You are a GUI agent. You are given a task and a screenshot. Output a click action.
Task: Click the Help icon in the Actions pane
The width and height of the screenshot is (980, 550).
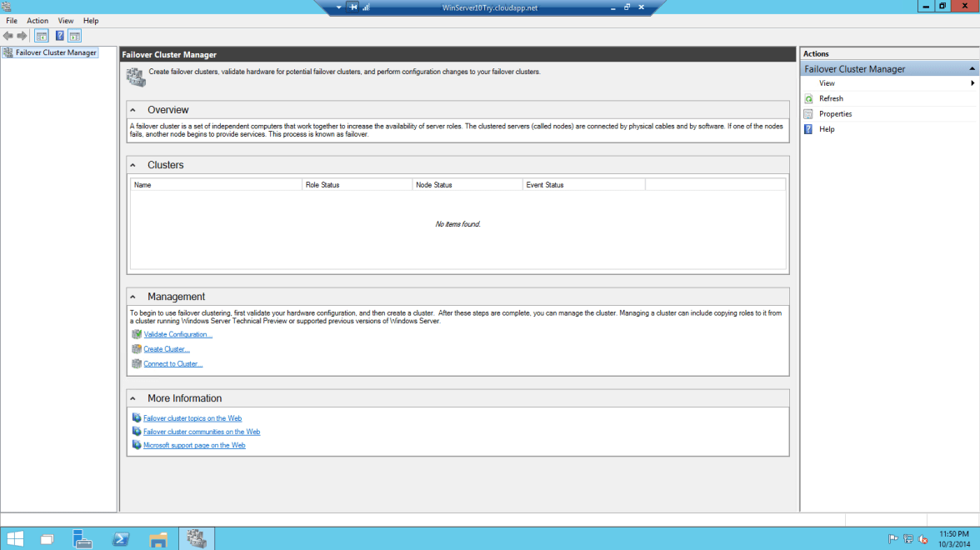(807, 128)
